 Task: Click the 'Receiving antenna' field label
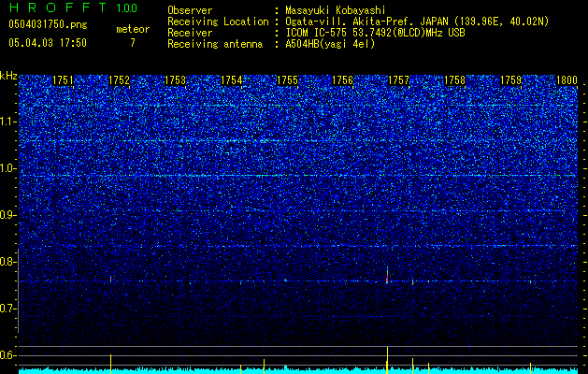coord(215,44)
